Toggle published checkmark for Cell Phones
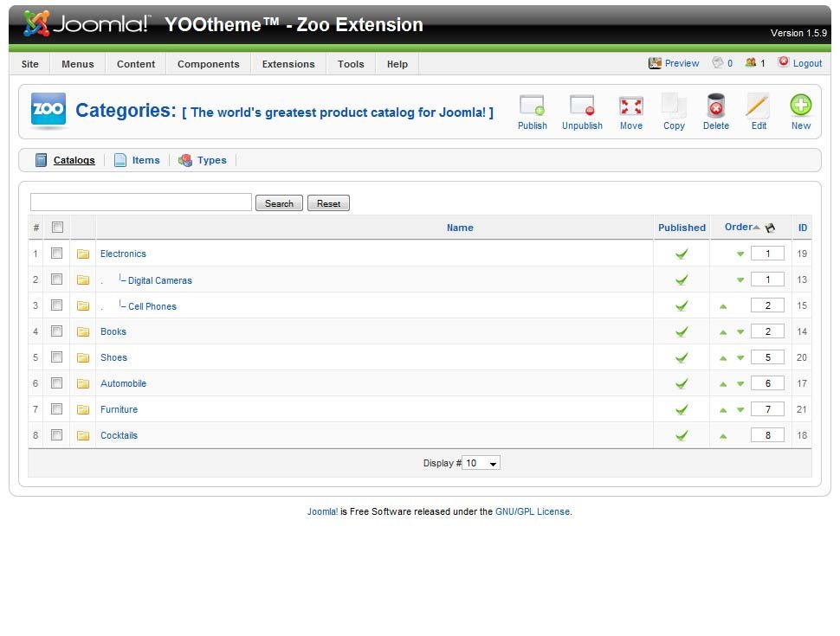The image size is (840, 636). click(682, 305)
